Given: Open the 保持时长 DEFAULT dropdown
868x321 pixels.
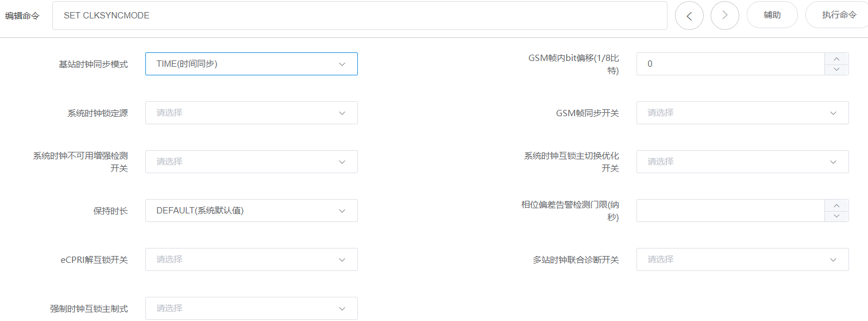Looking at the screenshot, I should 252,211.
